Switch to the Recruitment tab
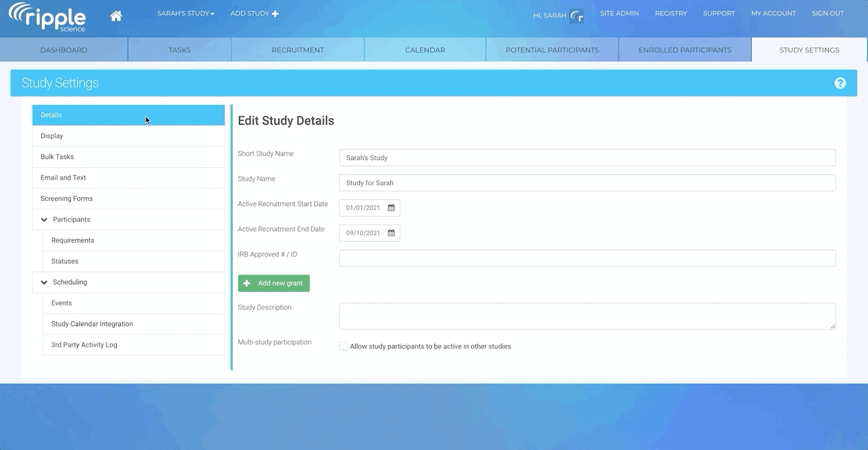Image resolution: width=868 pixels, height=450 pixels. click(297, 50)
